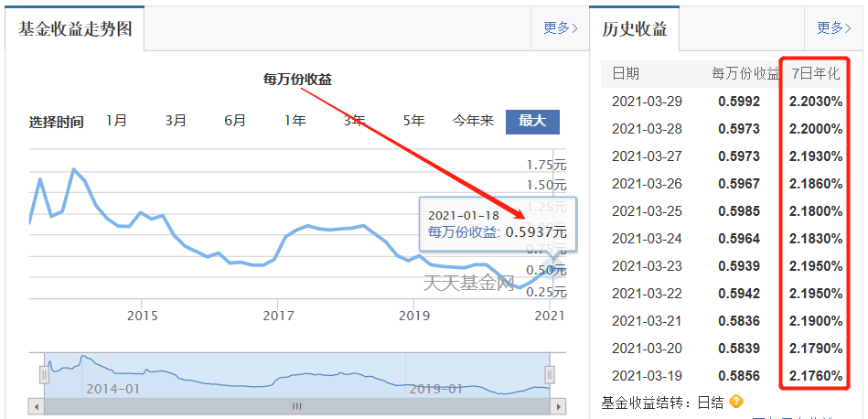Click the date 2021-03-23 row
Image resolution: width=868 pixels, height=419 pixels.
648,266
